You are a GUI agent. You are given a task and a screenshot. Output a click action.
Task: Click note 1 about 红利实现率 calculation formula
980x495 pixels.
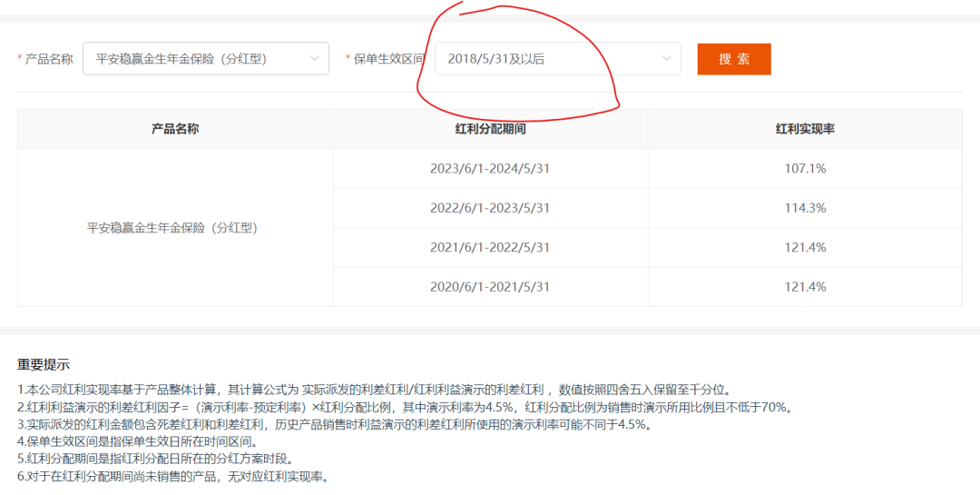click(x=374, y=390)
